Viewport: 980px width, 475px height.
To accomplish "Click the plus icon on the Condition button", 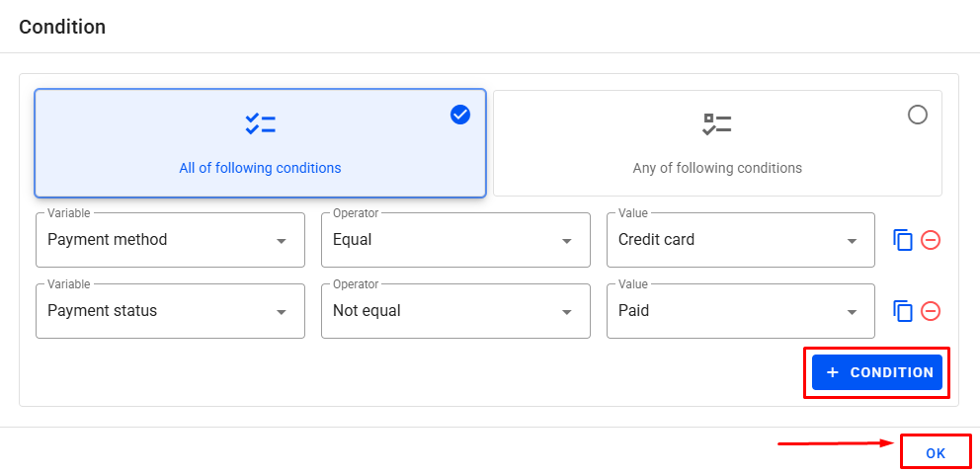I will click(x=832, y=372).
